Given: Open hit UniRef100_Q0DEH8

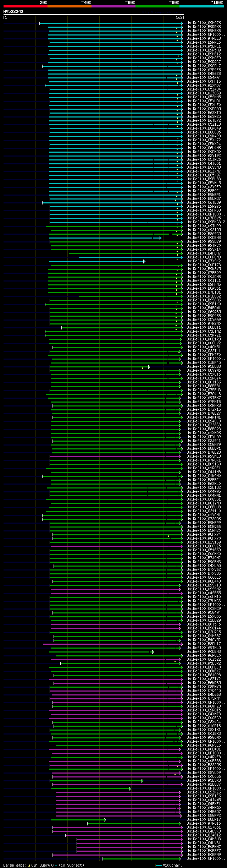Looking at the screenshot, I should click(204, 238).
